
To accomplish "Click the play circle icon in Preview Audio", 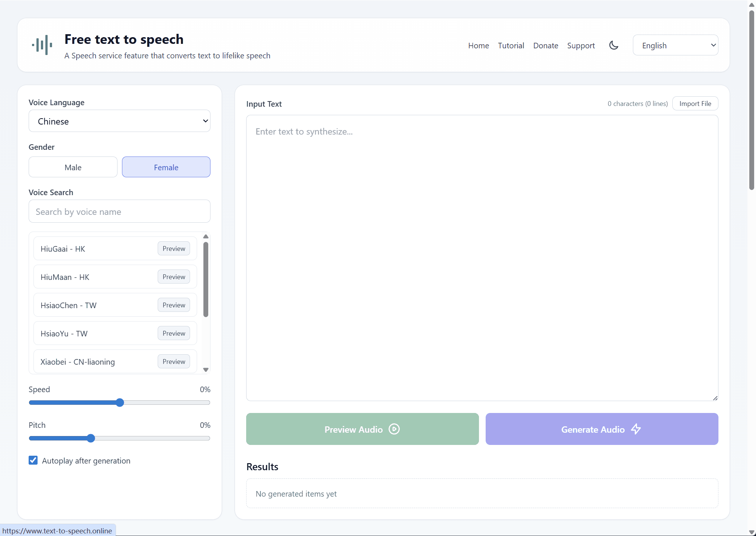I will [x=394, y=429].
